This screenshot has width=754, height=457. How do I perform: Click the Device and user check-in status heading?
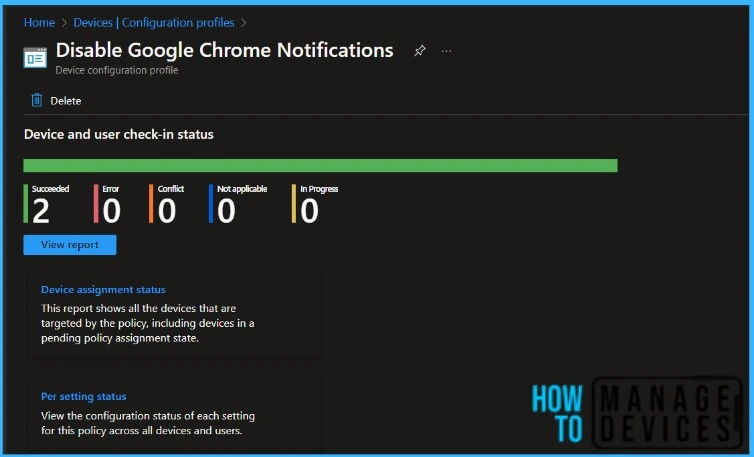click(x=119, y=134)
